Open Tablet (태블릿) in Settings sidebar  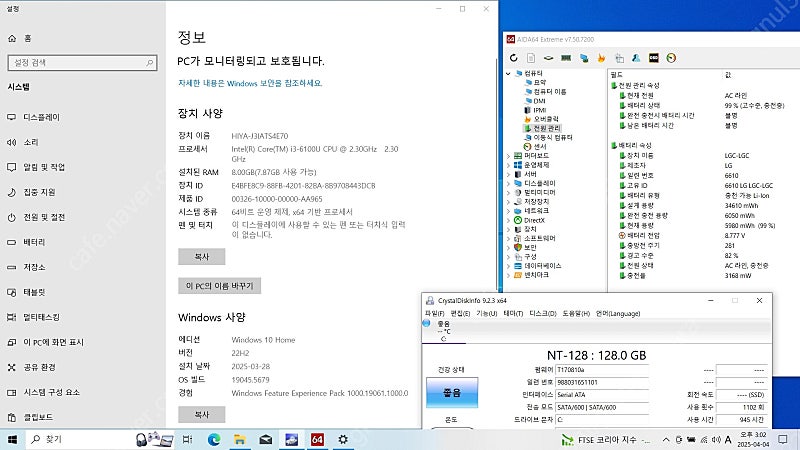point(82,292)
